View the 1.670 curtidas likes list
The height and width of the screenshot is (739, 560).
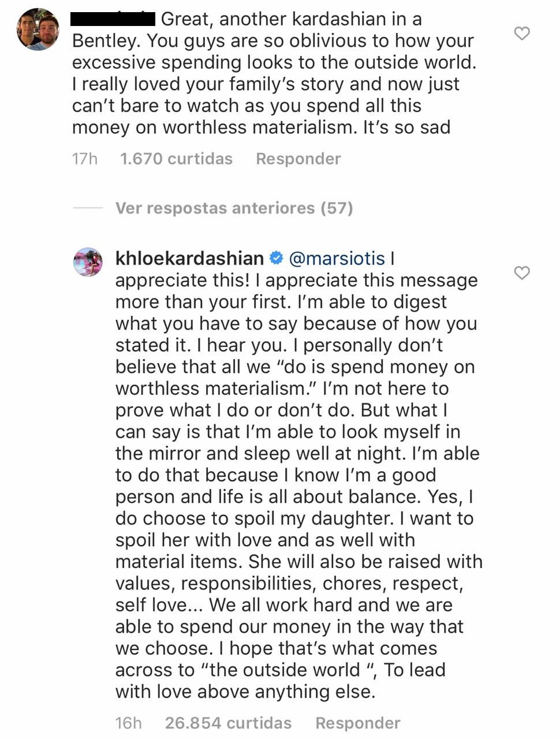click(176, 159)
